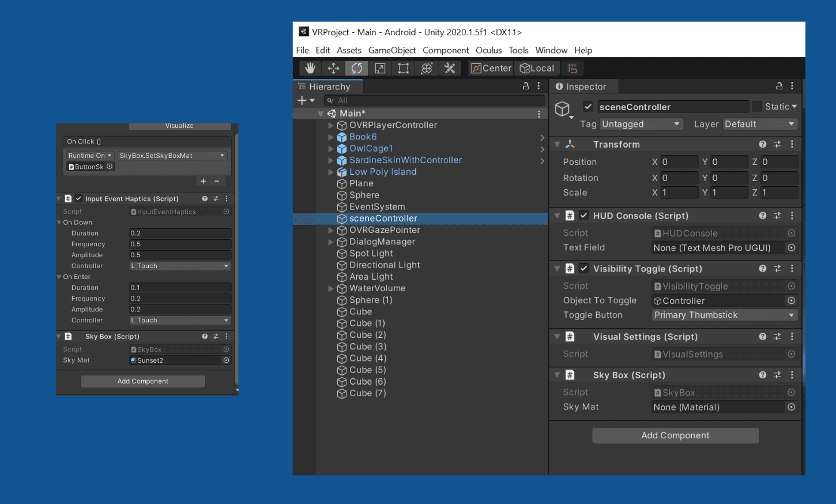836x504 pixels.
Task: Select Directional Light in Hierarchy
Action: [385, 265]
